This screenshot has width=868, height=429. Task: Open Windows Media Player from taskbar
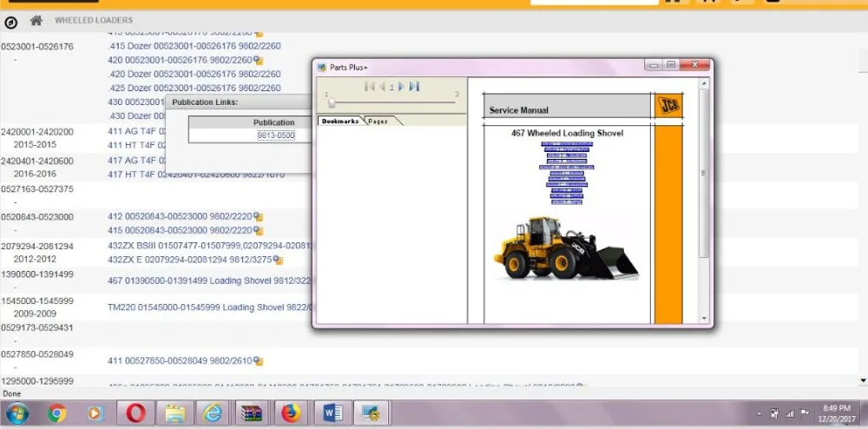95,413
